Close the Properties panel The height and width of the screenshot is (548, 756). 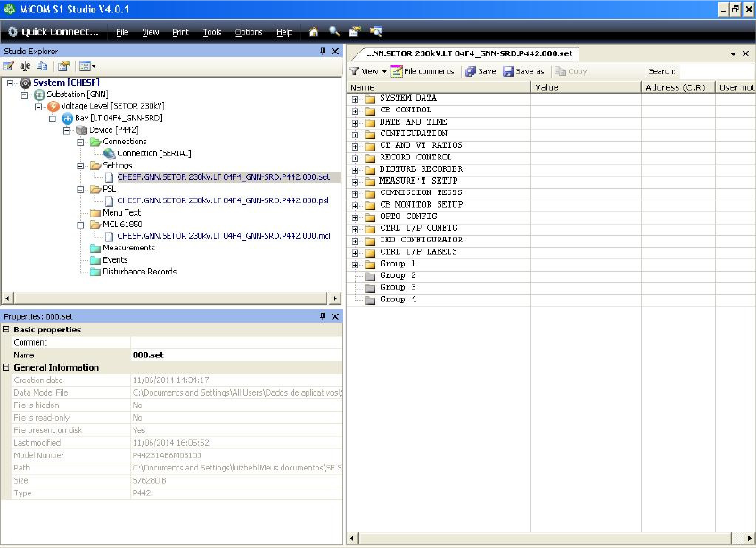pyautogui.click(x=335, y=316)
